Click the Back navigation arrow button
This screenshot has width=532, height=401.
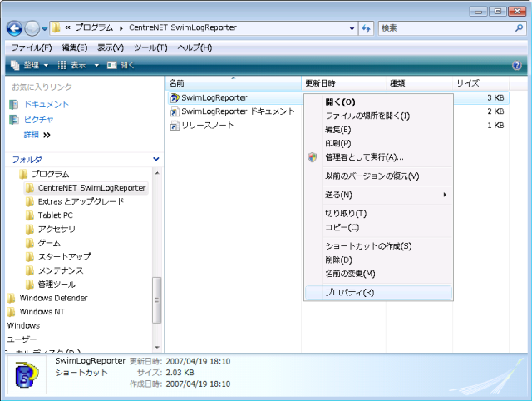(15, 28)
